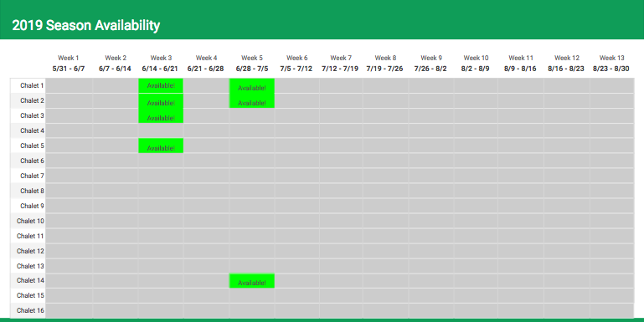Select the Chalet 16 row label

tap(30, 310)
